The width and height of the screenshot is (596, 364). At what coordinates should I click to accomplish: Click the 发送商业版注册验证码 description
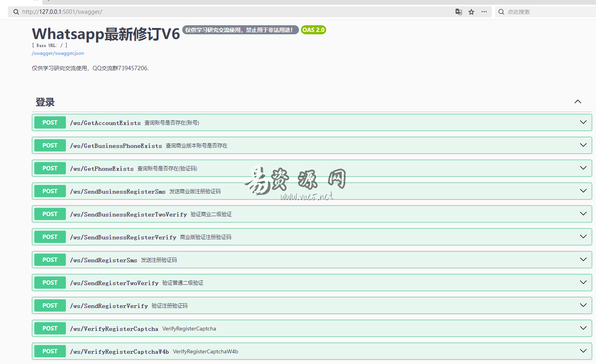pos(195,192)
